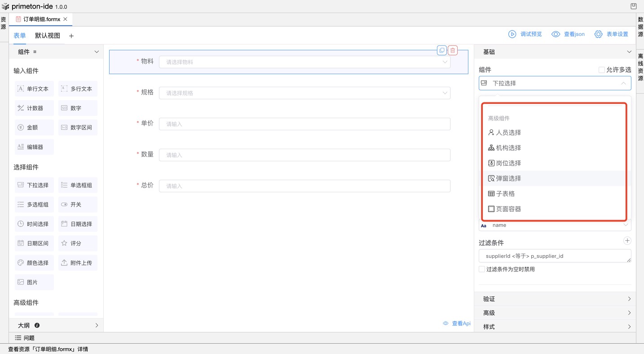Click the 查看Api link
Screen dimensions: 644x354
tap(457, 323)
